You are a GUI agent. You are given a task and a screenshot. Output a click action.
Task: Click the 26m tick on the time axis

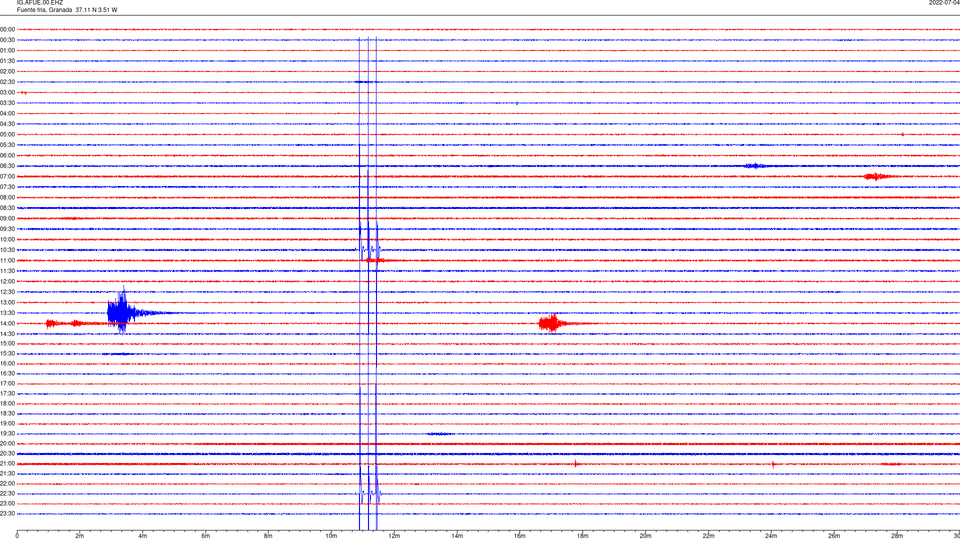tap(834, 536)
